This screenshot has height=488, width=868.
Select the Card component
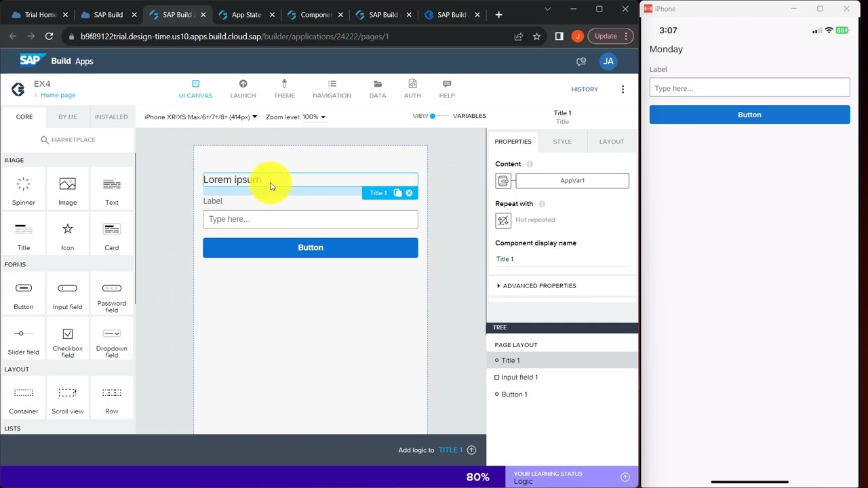112,235
